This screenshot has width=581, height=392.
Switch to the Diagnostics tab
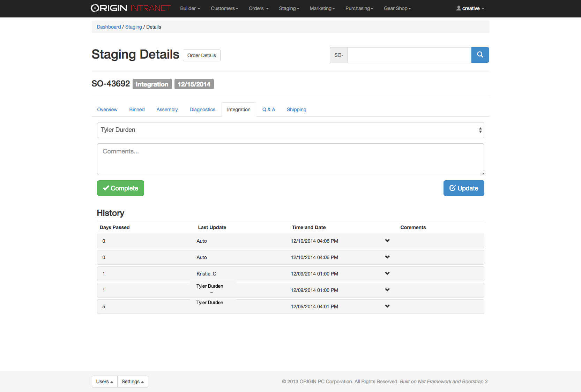[202, 110]
